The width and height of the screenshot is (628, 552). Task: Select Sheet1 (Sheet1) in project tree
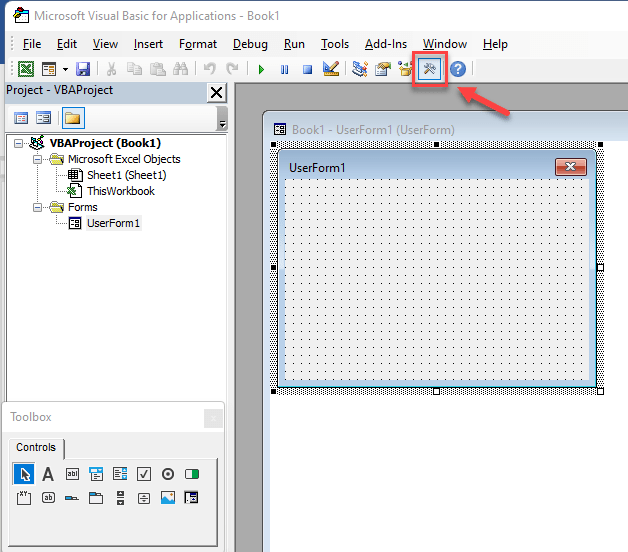click(127, 175)
